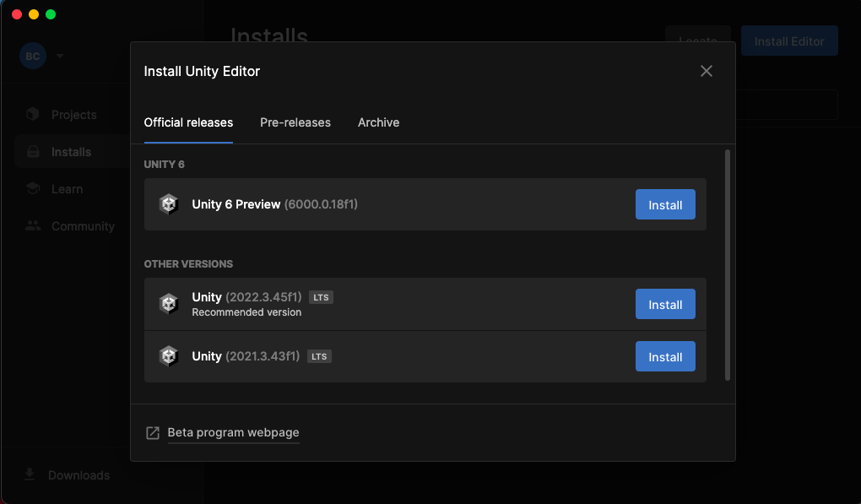Viewport: 861px width, 504px height.
Task: Click the yellow minimize window button
Action: coord(34,14)
